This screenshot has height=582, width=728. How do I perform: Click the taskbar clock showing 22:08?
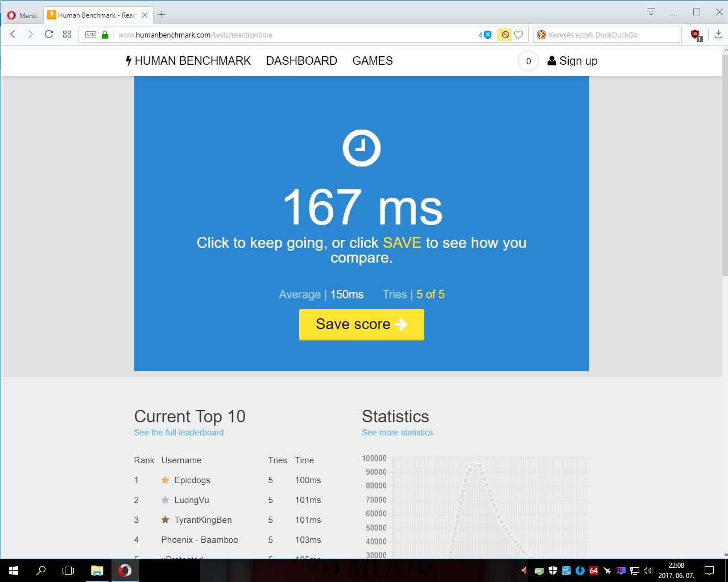676,571
